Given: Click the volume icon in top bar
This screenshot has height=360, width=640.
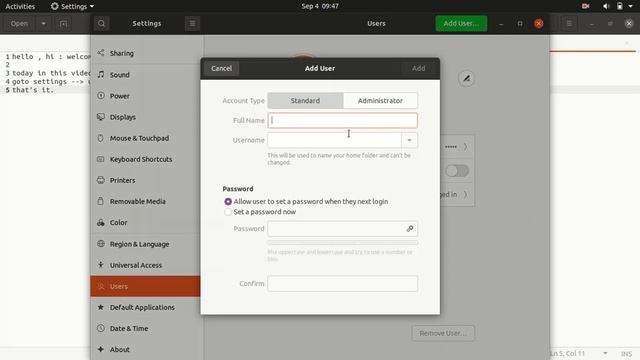Looking at the screenshot, I should 606,6.
